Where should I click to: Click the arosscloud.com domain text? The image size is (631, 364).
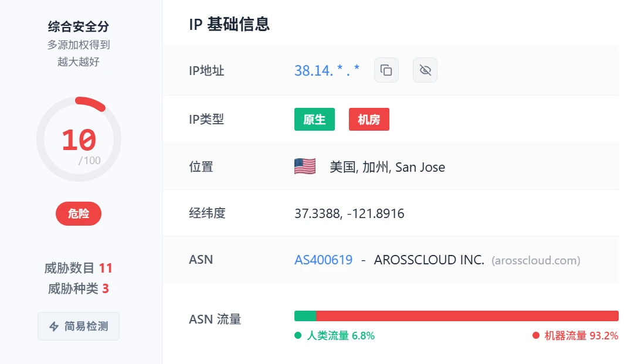click(535, 261)
